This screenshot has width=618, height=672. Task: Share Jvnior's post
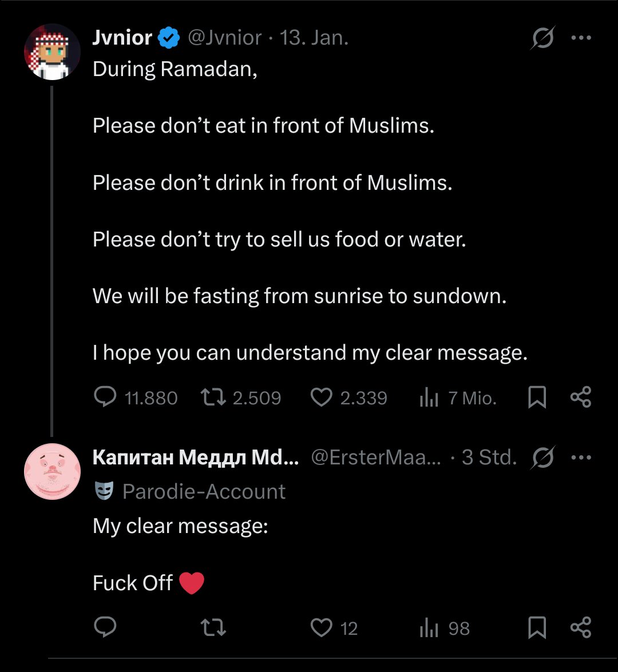pyautogui.click(x=581, y=397)
